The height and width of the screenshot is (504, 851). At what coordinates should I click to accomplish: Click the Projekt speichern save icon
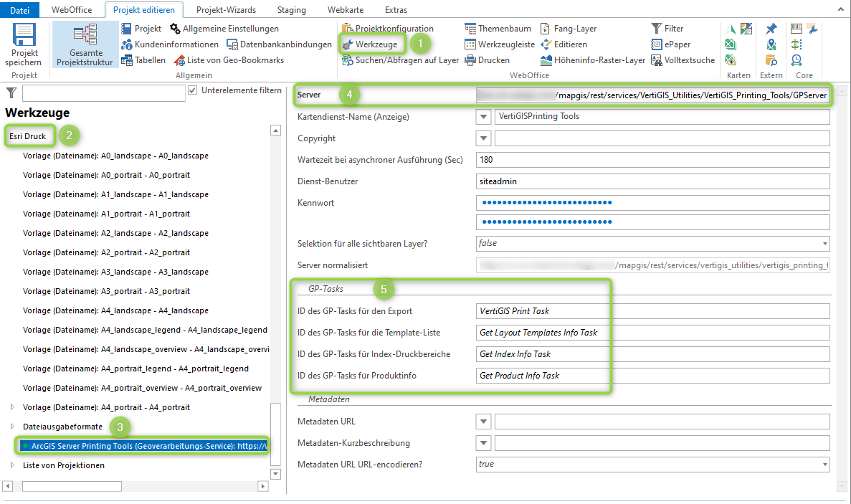coord(25,36)
